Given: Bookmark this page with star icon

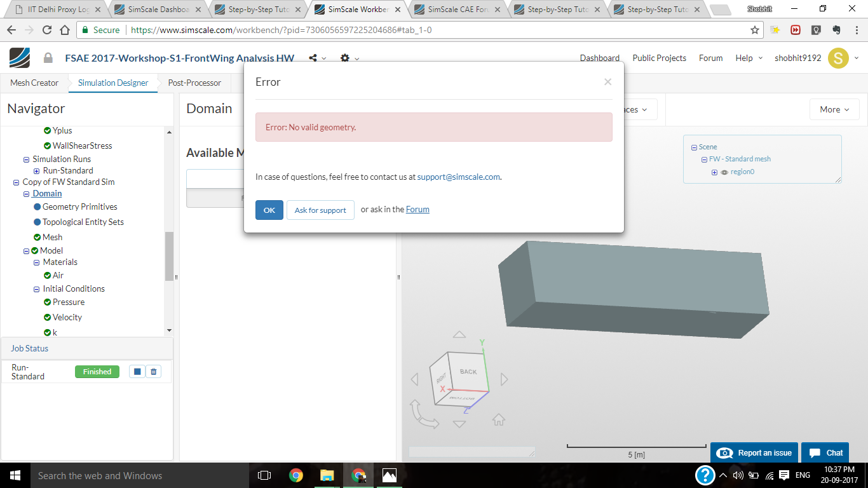Looking at the screenshot, I should click(755, 30).
